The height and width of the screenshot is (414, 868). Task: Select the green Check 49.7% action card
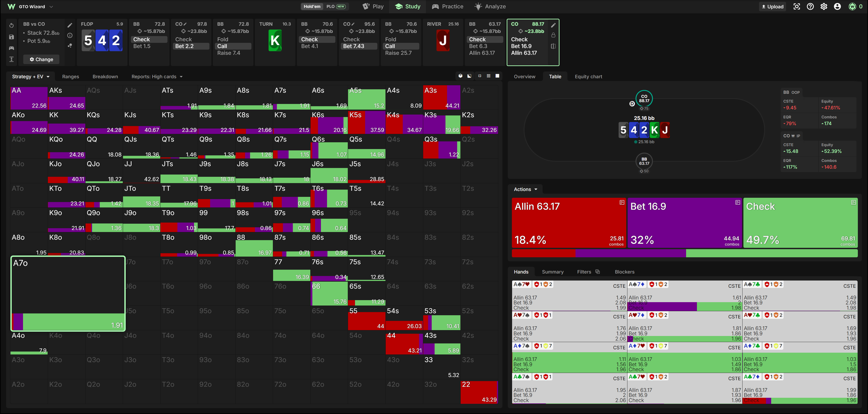[x=800, y=223]
